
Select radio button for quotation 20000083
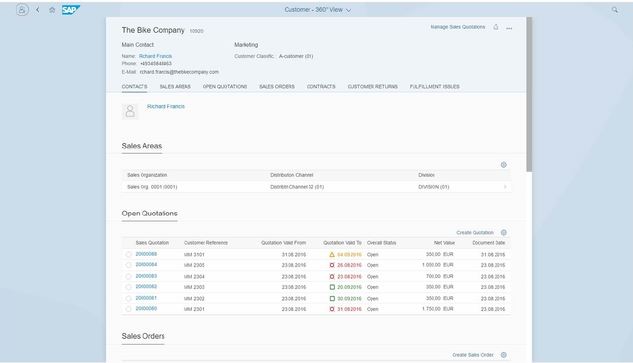click(128, 277)
